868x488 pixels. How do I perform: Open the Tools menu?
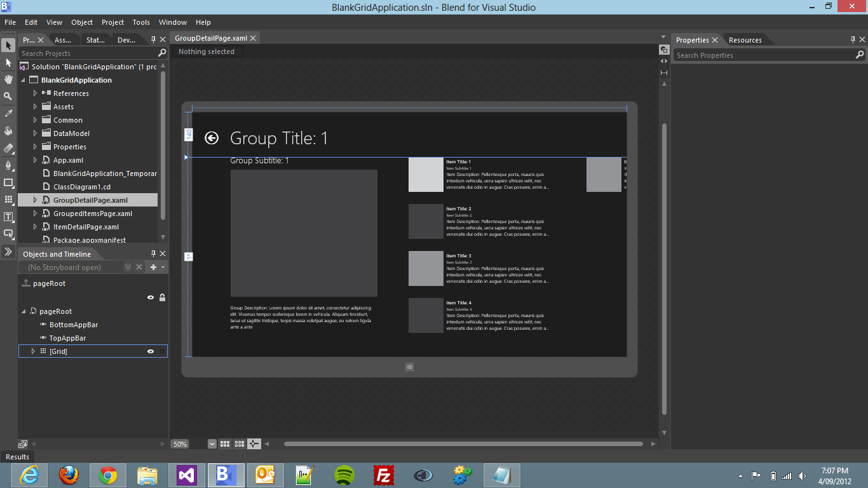click(141, 22)
